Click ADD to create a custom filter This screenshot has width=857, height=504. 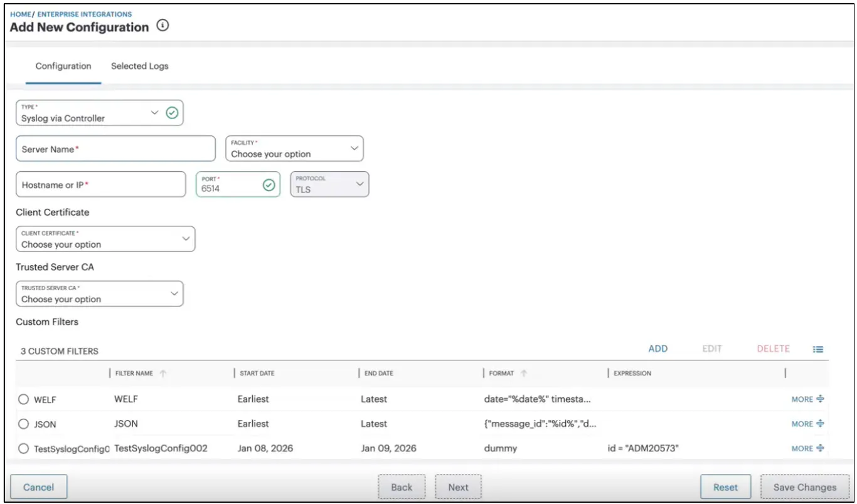pyautogui.click(x=657, y=349)
